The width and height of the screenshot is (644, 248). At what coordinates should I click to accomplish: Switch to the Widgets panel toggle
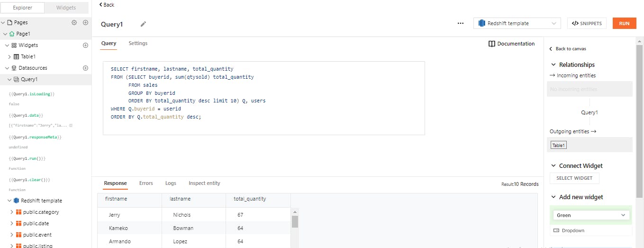click(66, 8)
